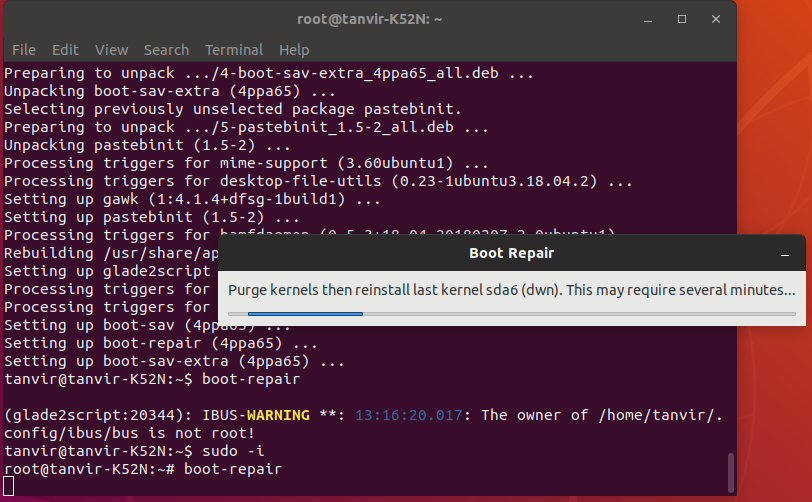812x502 pixels.
Task: Click 'Processing triggers for mime-support' line
Action: coord(246,163)
